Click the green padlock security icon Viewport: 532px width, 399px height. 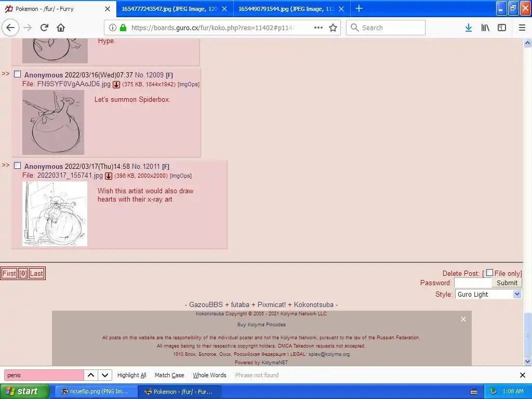pyautogui.click(x=124, y=28)
